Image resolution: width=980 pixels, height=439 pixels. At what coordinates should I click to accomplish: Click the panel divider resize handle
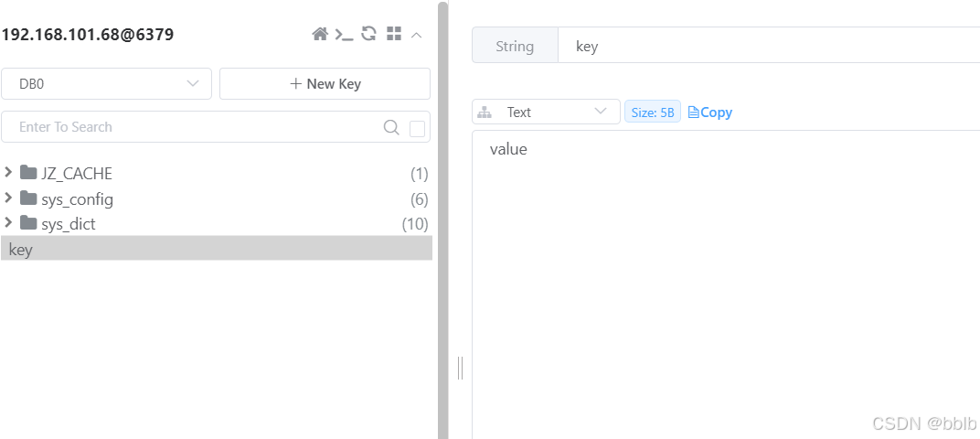coord(460,368)
